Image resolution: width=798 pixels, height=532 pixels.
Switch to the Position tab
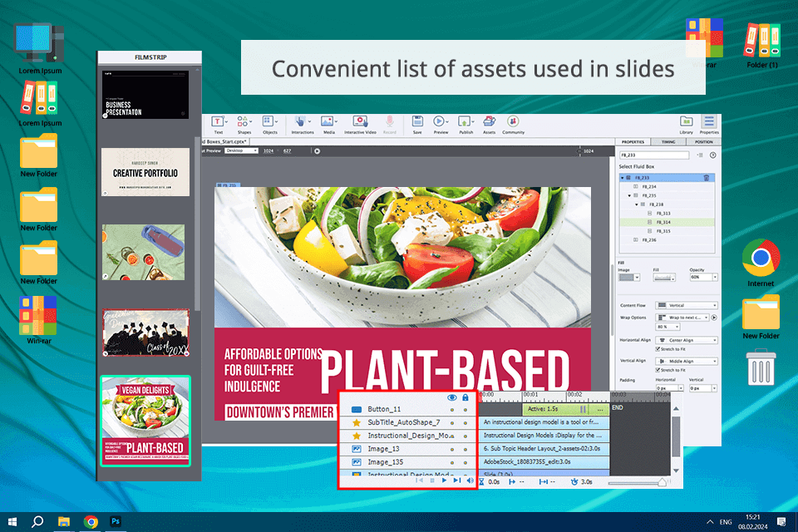703,142
